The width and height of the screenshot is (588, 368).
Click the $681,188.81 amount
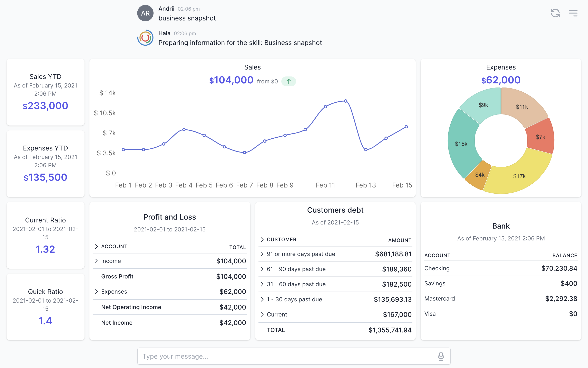coord(393,254)
